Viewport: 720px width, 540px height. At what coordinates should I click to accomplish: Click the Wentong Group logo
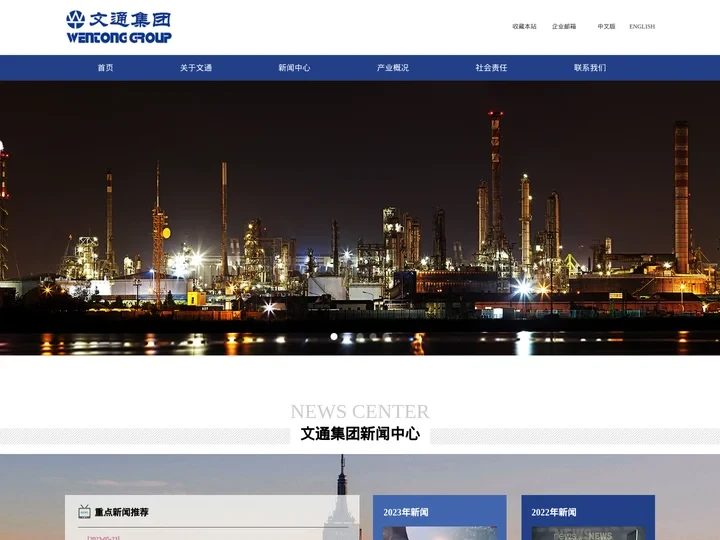click(x=119, y=27)
